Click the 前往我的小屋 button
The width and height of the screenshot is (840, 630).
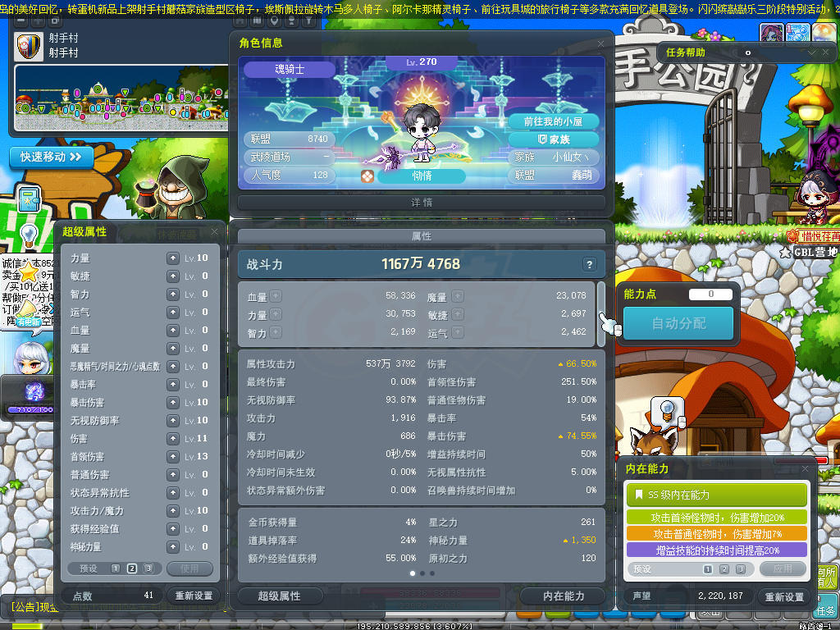pyautogui.click(x=553, y=121)
